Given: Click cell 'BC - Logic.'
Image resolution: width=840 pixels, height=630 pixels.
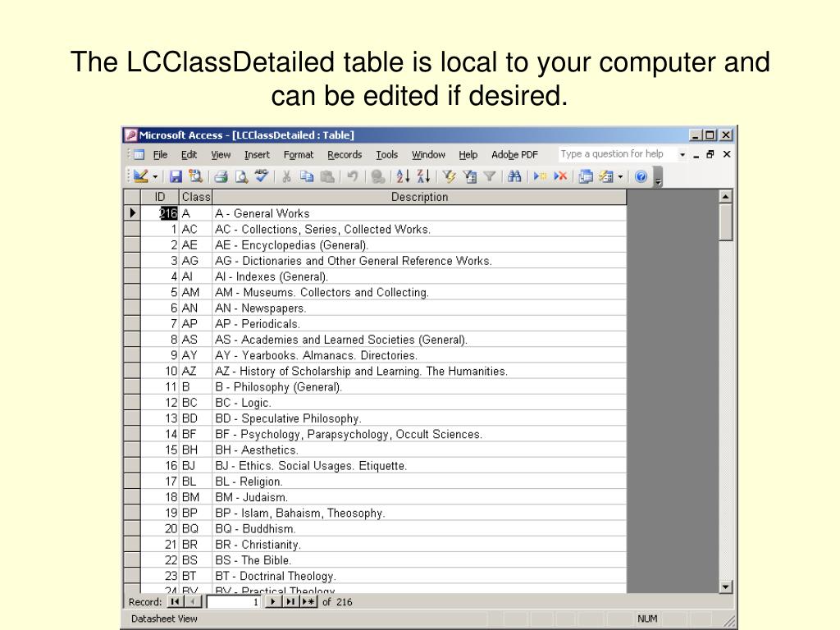Looking at the screenshot, I should point(419,402).
